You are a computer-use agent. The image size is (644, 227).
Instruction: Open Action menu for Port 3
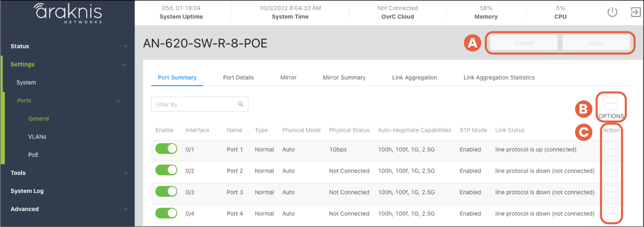click(x=611, y=192)
